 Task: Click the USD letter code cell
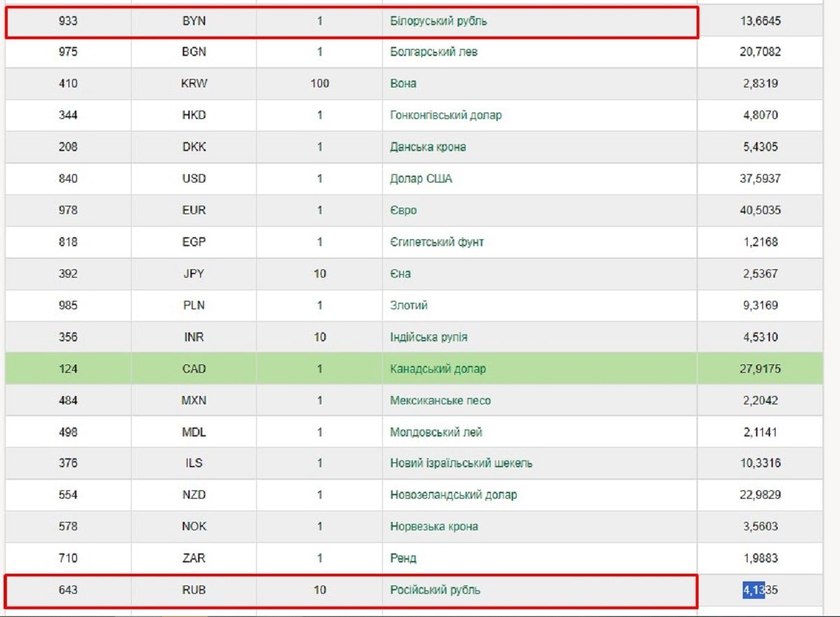(194, 178)
